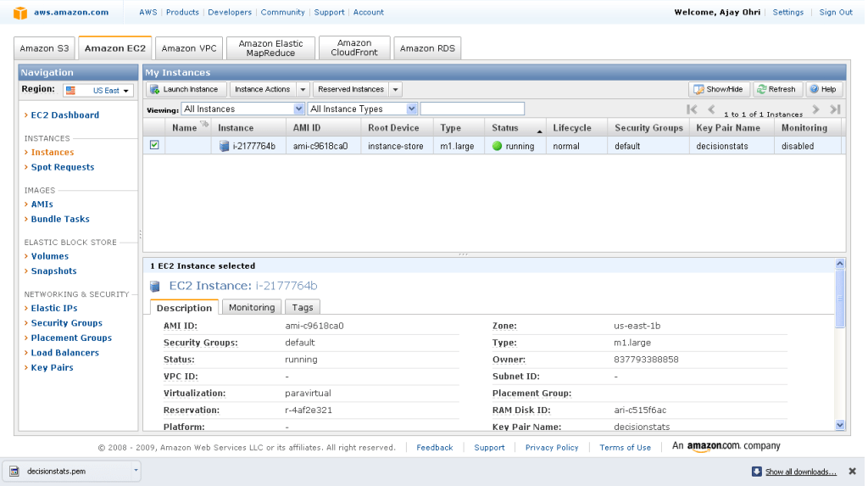Click the Sign Out link

(x=835, y=13)
